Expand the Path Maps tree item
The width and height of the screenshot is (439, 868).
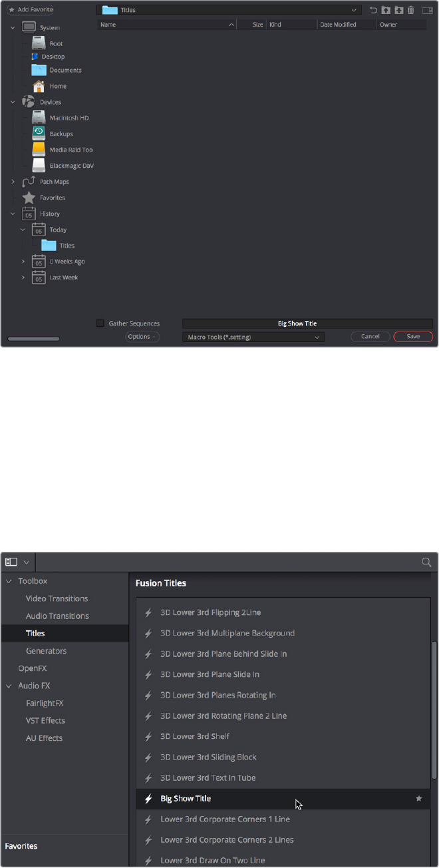coord(13,182)
